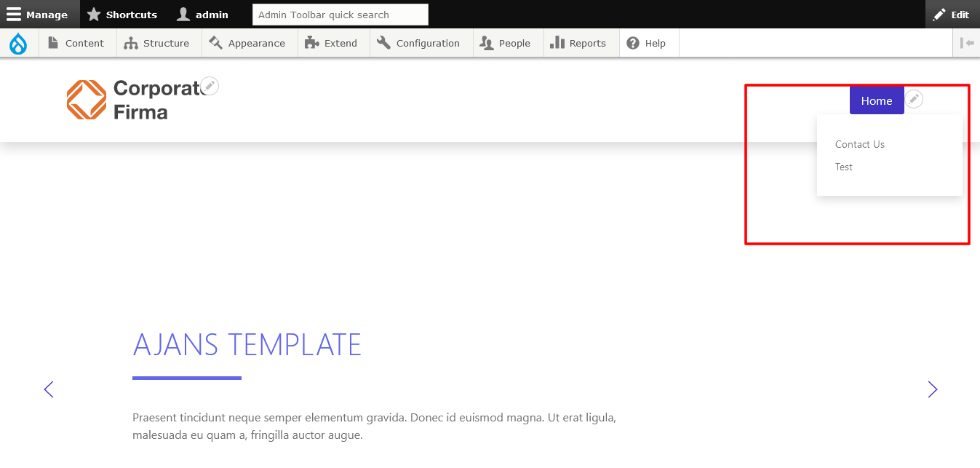Click the Drupal logo home icon
This screenshot has height=468, width=980.
18,43
